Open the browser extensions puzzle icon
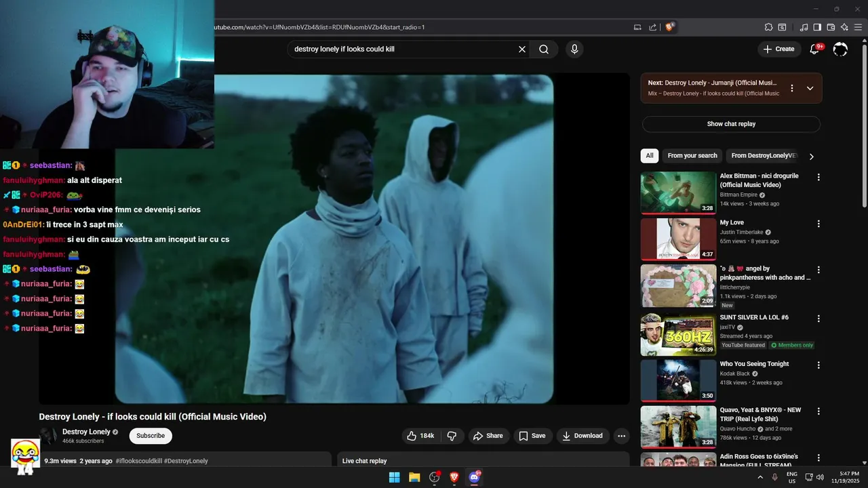 [768, 27]
